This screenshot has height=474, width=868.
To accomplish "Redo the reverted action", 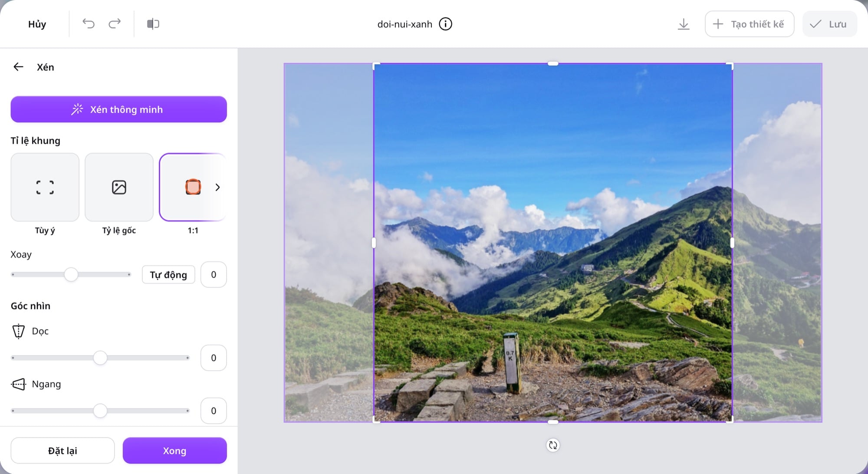I will [x=115, y=23].
